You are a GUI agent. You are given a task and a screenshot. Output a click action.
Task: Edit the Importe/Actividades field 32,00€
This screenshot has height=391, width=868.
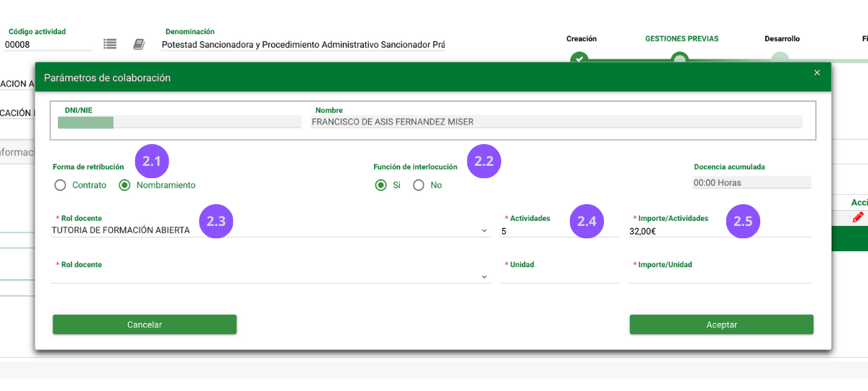tap(720, 231)
